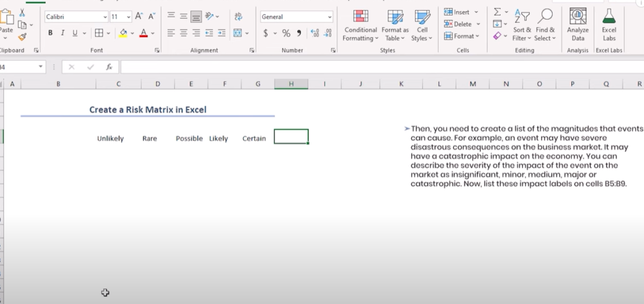Screen dimensions: 644x304
Task: Open Find & Select menu
Action: [x=545, y=25]
